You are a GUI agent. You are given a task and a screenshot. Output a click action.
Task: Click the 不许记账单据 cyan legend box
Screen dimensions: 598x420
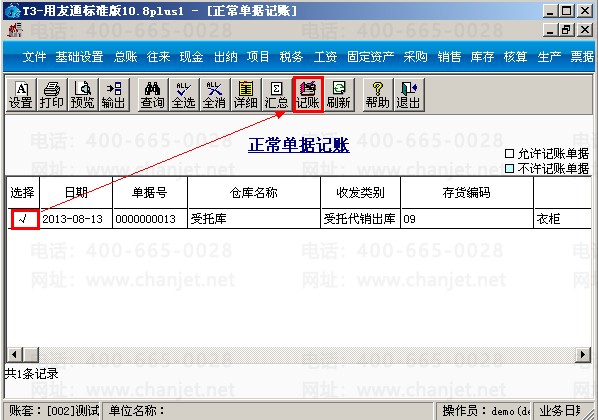click(510, 168)
